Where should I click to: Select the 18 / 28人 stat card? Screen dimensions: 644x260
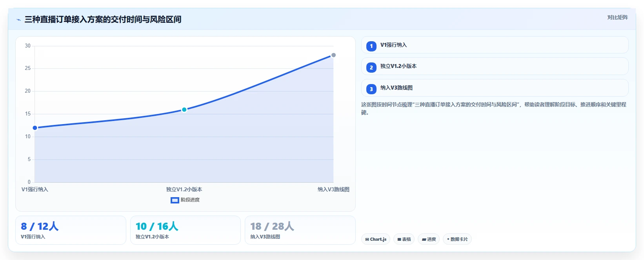coord(300,230)
